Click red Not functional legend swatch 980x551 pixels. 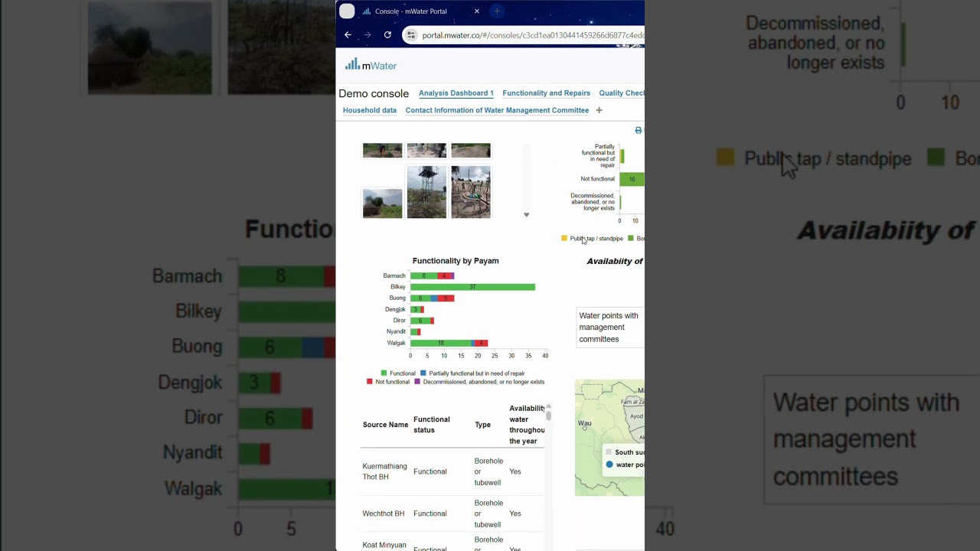(370, 382)
